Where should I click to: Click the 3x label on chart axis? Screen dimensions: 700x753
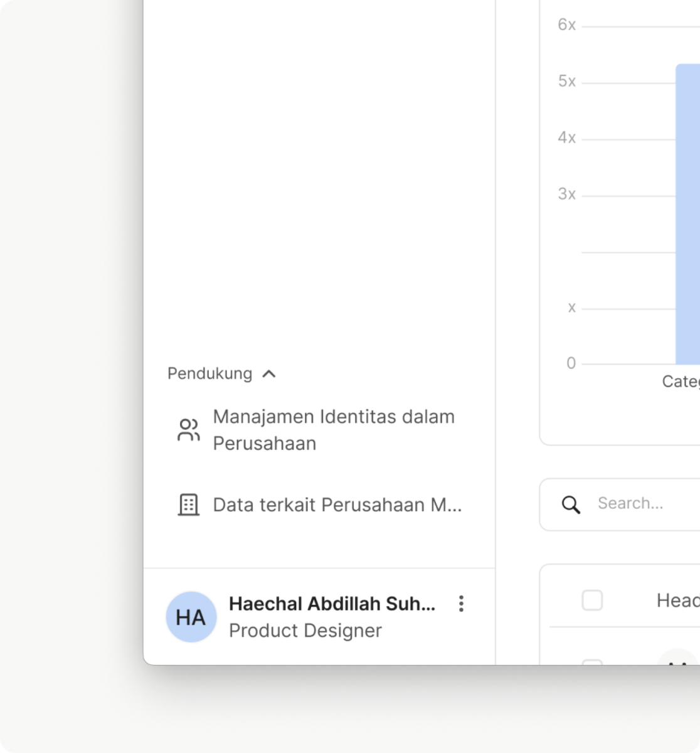(x=566, y=194)
